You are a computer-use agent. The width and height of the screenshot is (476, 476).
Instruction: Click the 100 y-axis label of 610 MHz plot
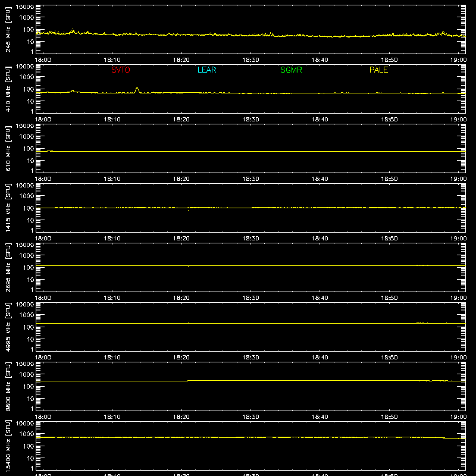[29, 148]
